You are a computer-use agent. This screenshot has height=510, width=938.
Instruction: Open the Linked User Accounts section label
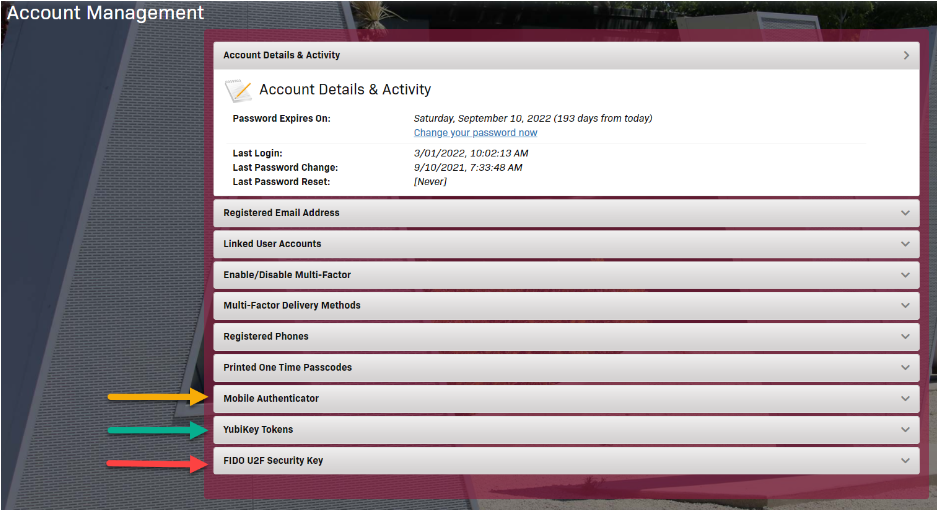[272, 244]
